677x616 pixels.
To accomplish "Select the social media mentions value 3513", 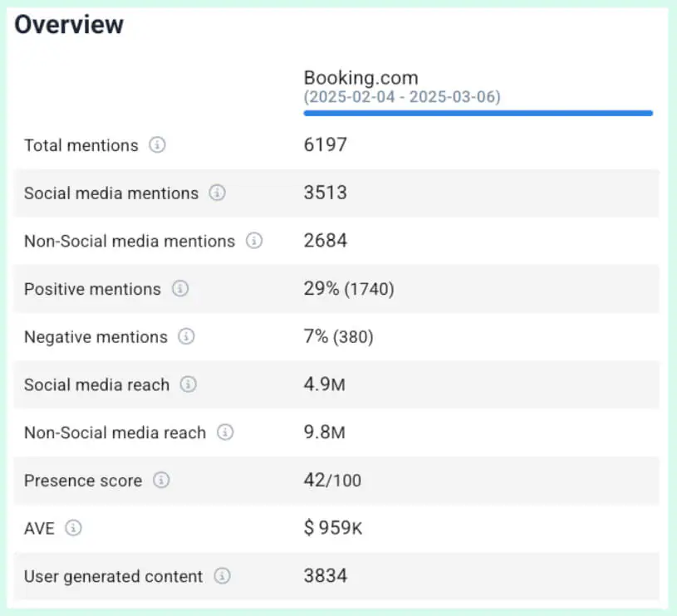I will (325, 193).
